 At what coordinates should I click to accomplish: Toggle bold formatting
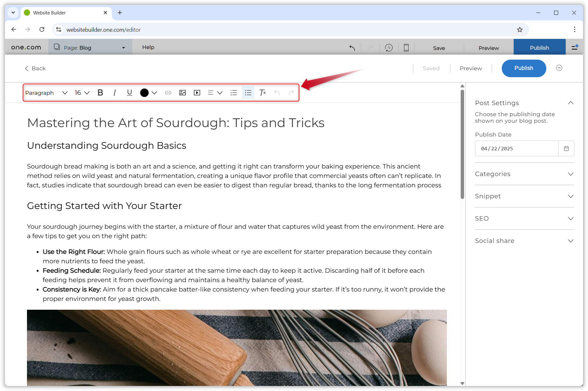click(100, 93)
